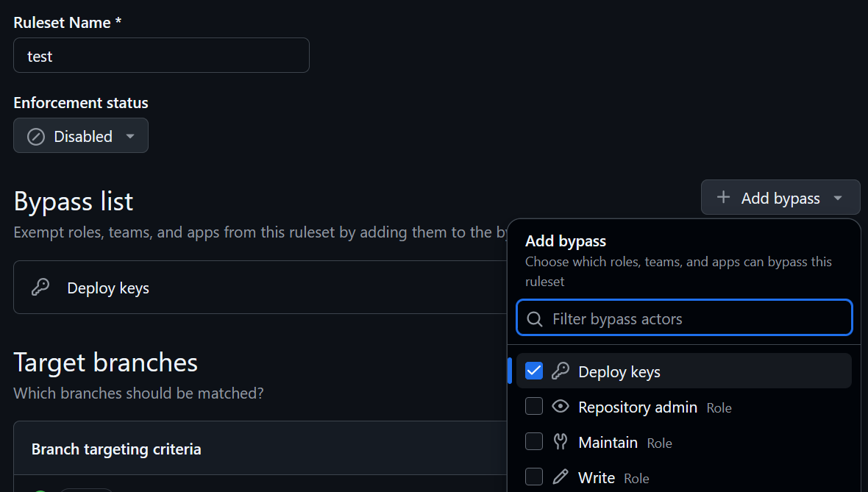Open the Enforcement status dropdown arrow
The width and height of the screenshot is (868, 492).
point(130,137)
